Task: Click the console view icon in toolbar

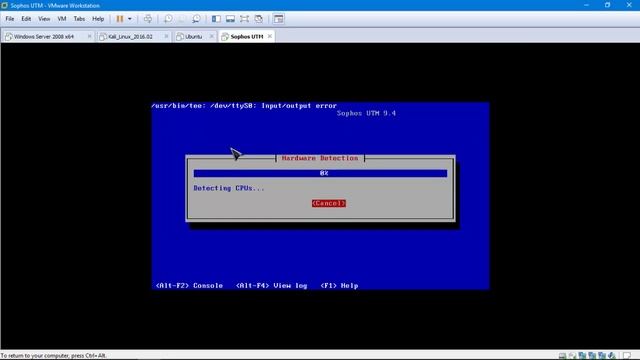Action: pyautogui.click(x=278, y=19)
